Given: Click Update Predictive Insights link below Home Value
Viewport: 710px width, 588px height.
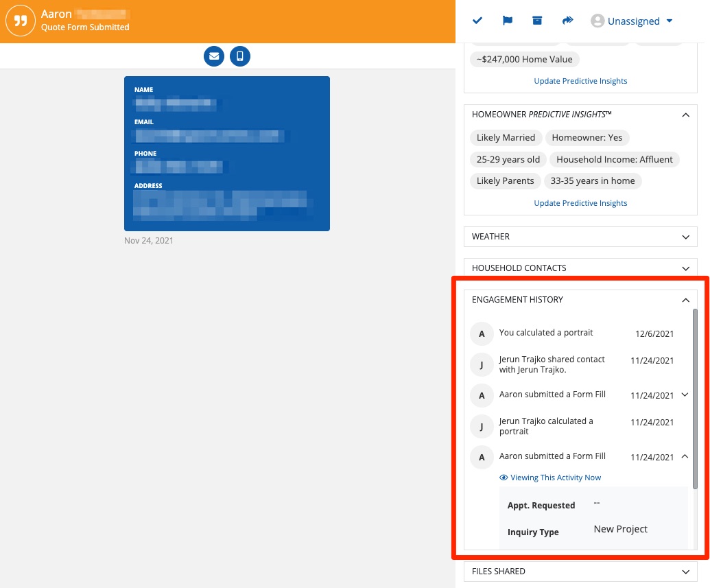Looking at the screenshot, I should click(x=580, y=81).
